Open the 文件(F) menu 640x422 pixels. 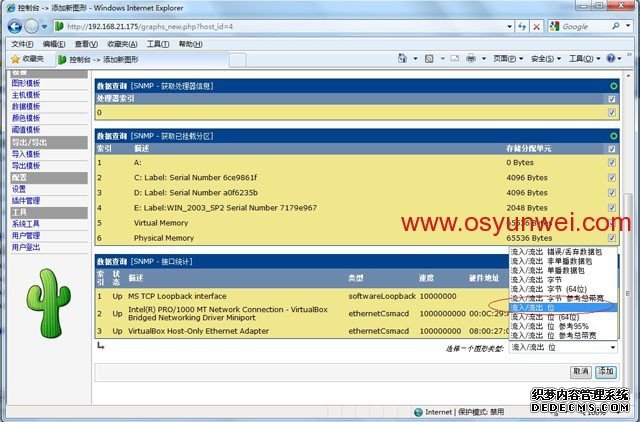pyautogui.click(x=22, y=44)
